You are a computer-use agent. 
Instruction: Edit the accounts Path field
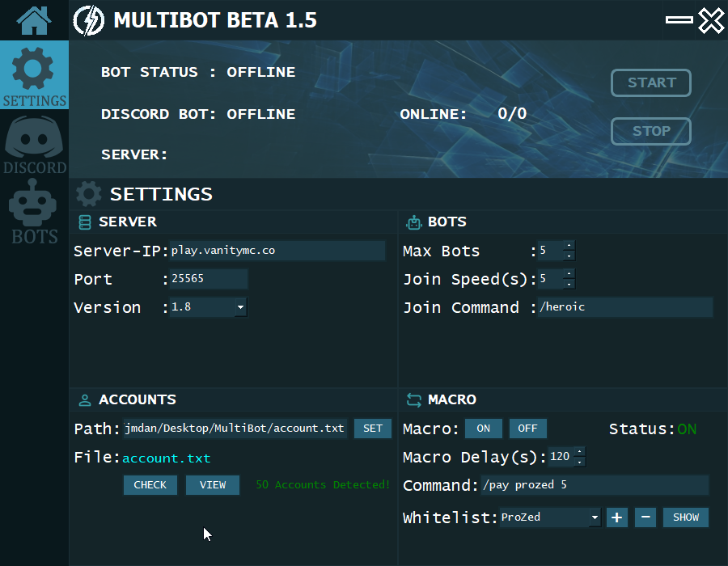point(235,429)
